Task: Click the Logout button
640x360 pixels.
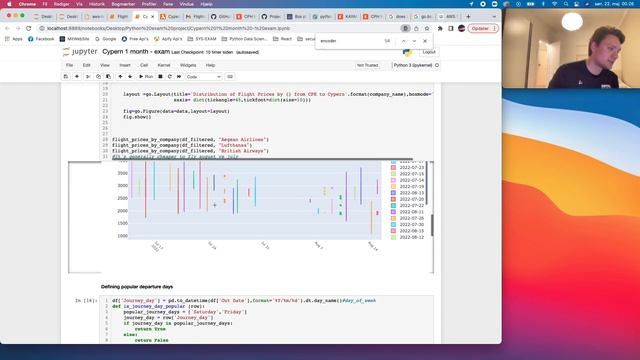Action: coord(429,52)
